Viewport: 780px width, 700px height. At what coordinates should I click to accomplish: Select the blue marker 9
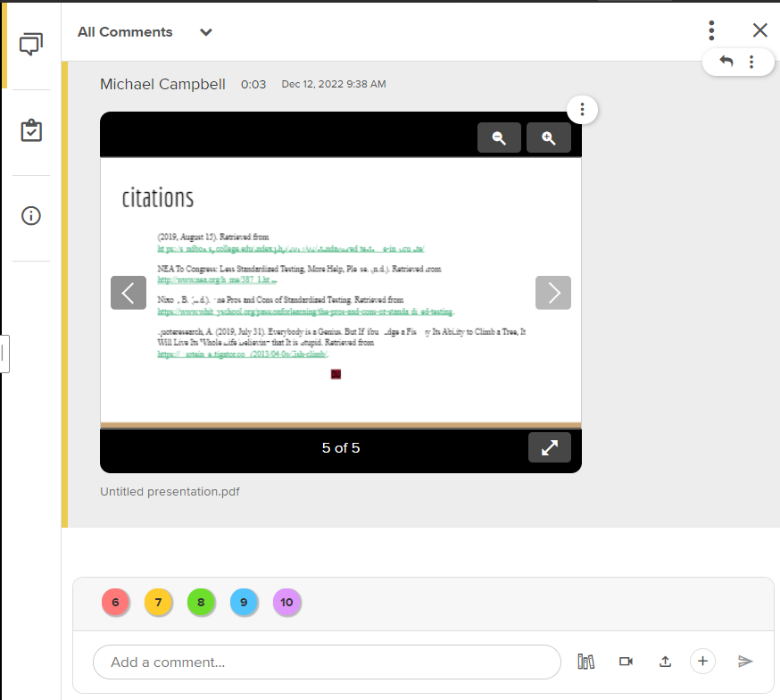tap(244, 603)
